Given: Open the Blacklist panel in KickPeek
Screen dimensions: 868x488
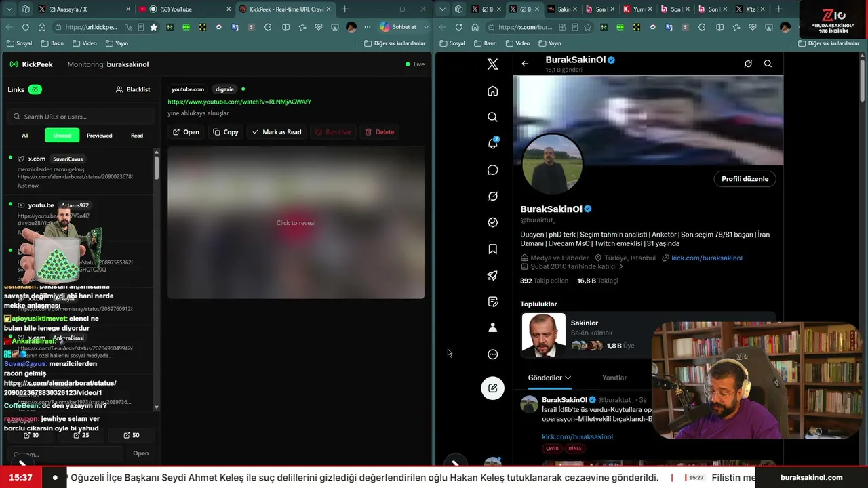Looking at the screenshot, I should tap(133, 89).
